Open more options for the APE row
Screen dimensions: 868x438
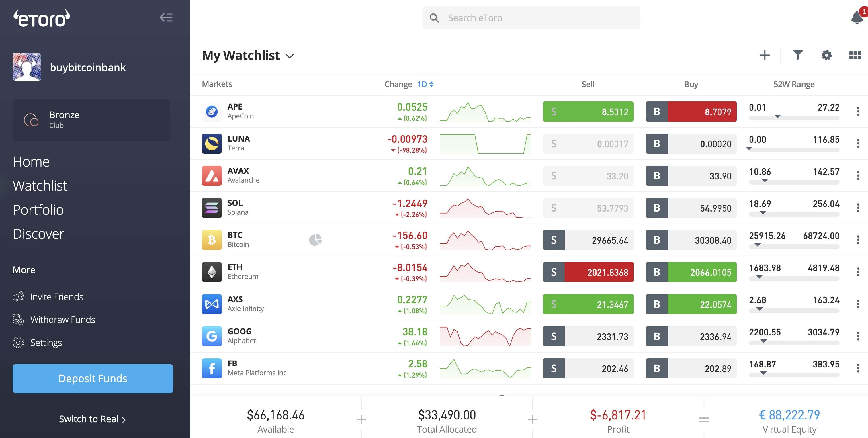(x=858, y=111)
